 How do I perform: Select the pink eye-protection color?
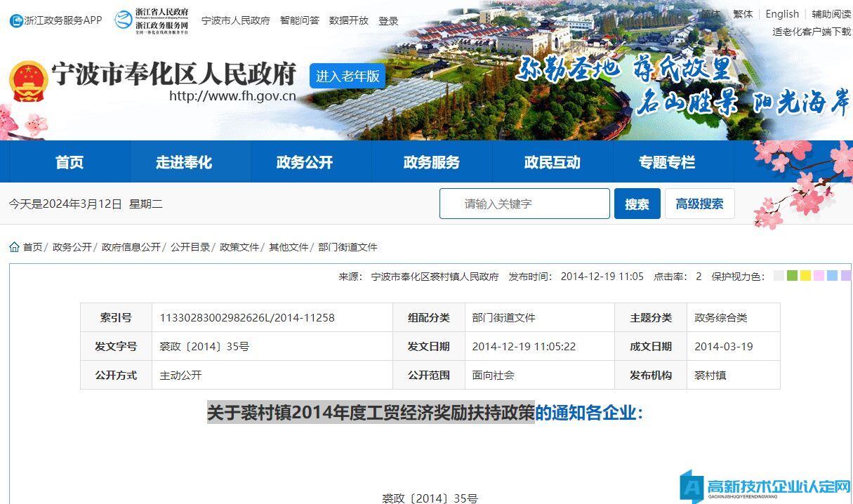click(819, 276)
